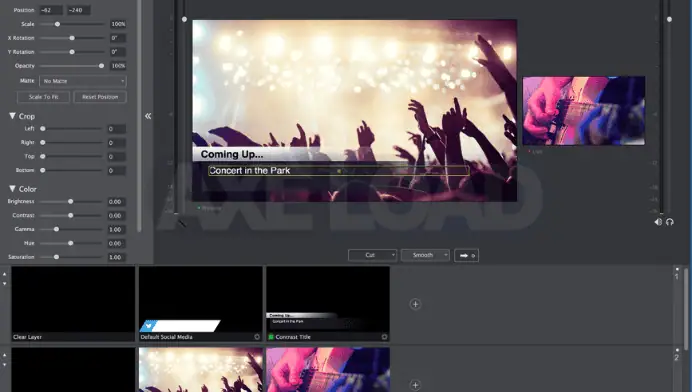Adjust the Hue slider handle
Image resolution: width=692 pixels, height=392 pixels.
(x=71, y=243)
